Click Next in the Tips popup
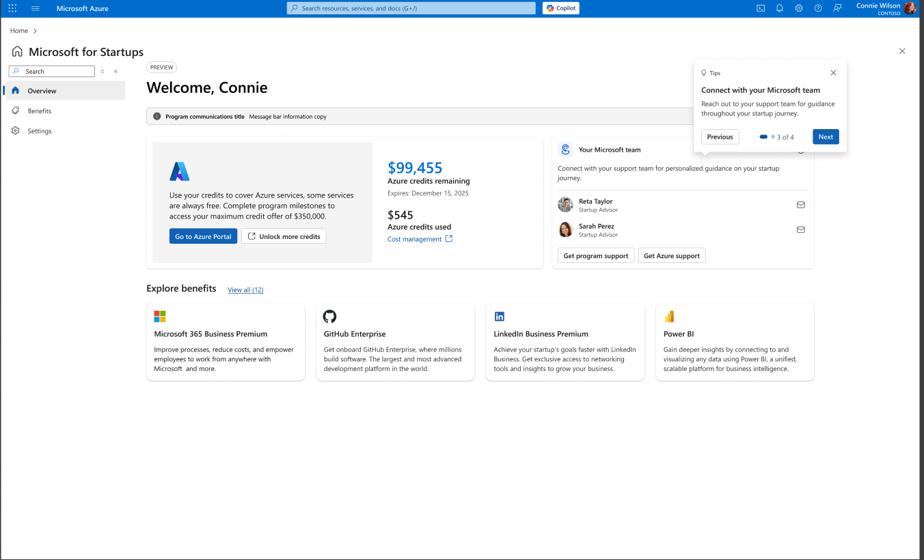The image size is (924, 560). coord(826,137)
